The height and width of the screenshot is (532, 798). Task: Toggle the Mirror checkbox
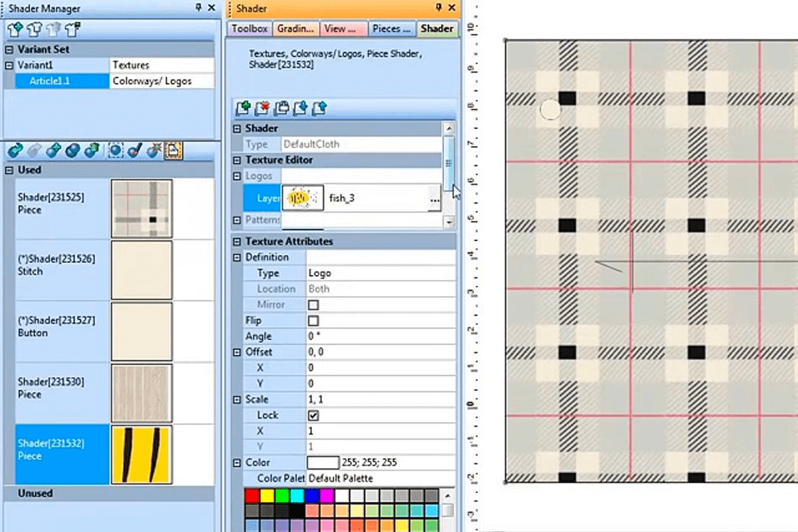pyautogui.click(x=313, y=305)
